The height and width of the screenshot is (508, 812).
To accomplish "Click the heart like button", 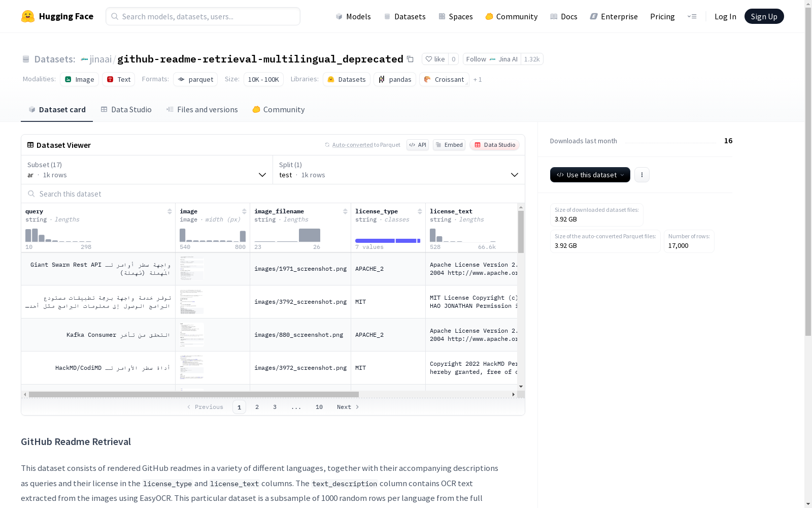I will tap(435, 59).
